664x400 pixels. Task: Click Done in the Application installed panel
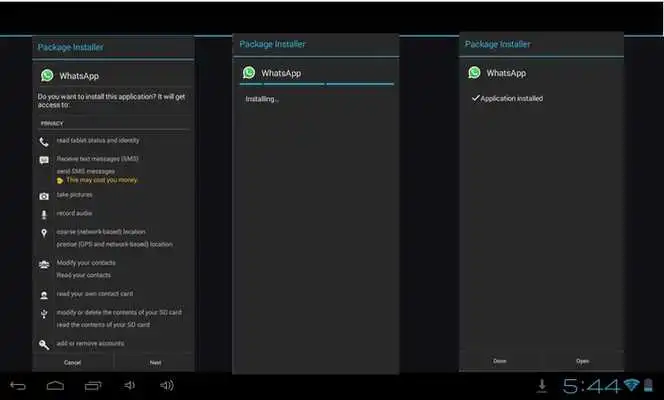[x=500, y=361]
